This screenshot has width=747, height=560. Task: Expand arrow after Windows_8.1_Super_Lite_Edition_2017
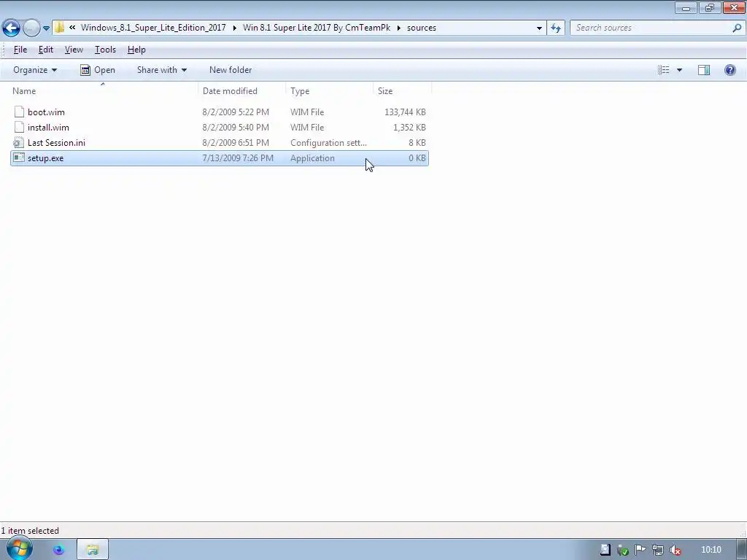[x=234, y=28]
